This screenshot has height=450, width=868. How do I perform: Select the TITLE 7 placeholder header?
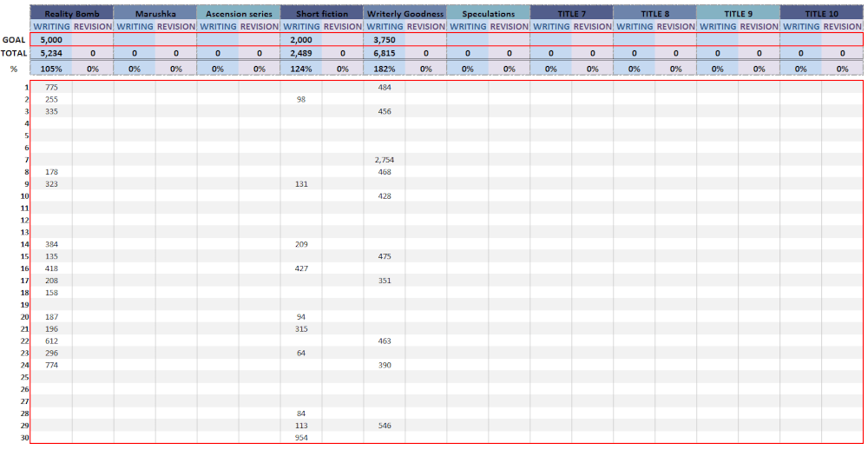click(572, 14)
